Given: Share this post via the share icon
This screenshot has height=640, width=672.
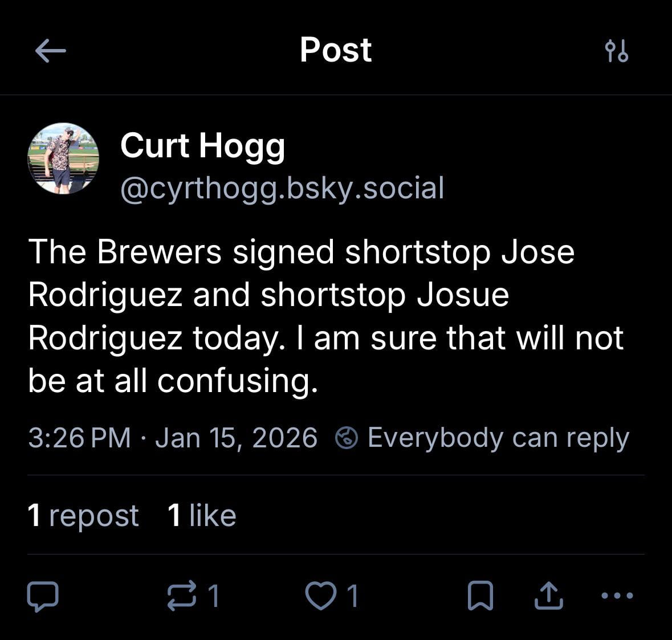Looking at the screenshot, I should coord(549,596).
